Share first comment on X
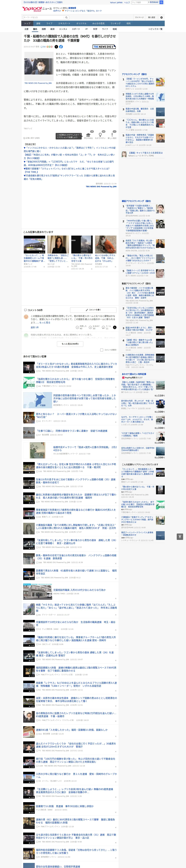The width and height of the screenshot is (186, 868). [115, 327]
